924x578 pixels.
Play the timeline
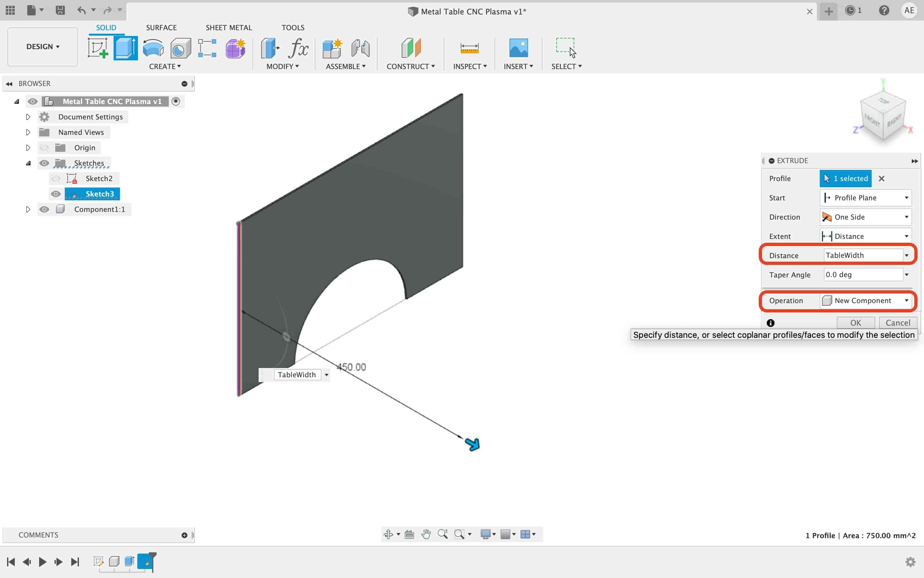click(x=42, y=562)
